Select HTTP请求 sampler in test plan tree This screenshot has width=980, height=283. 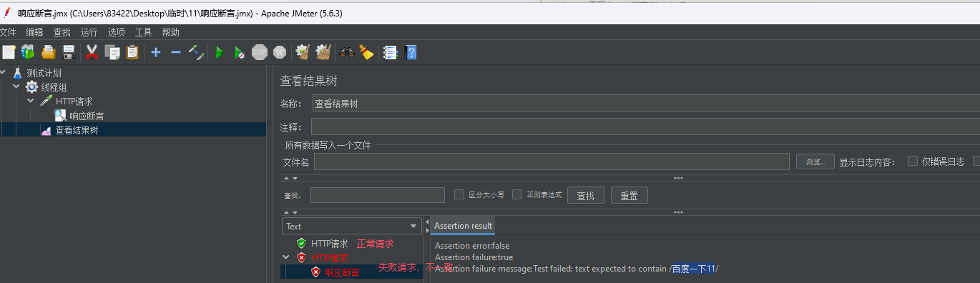[x=74, y=101]
